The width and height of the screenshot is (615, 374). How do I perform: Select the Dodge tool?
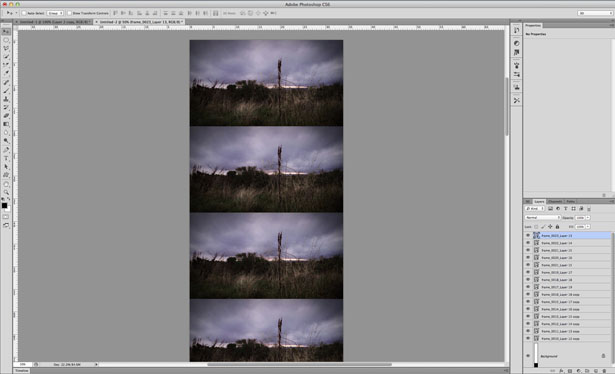6,141
